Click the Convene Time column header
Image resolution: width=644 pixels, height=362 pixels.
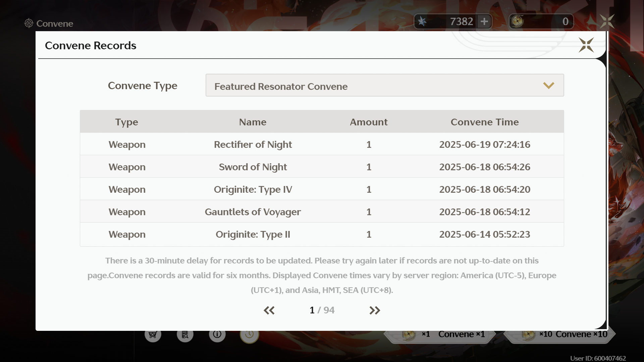(x=484, y=122)
